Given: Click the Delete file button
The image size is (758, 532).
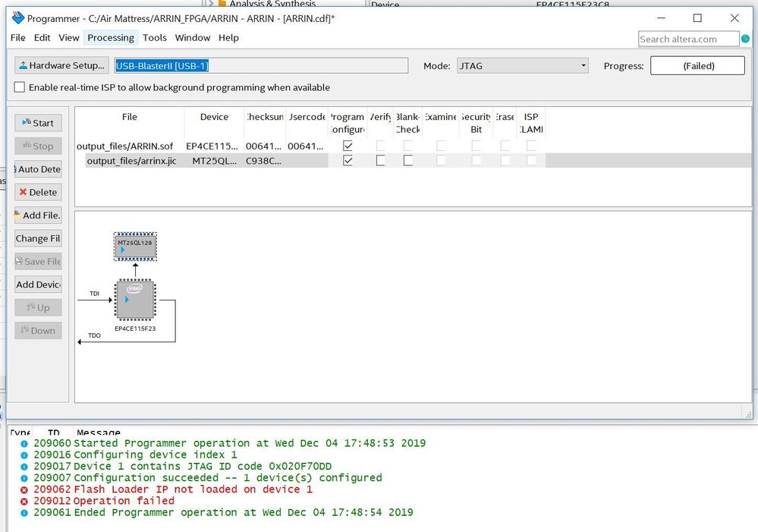Looking at the screenshot, I should [x=38, y=192].
